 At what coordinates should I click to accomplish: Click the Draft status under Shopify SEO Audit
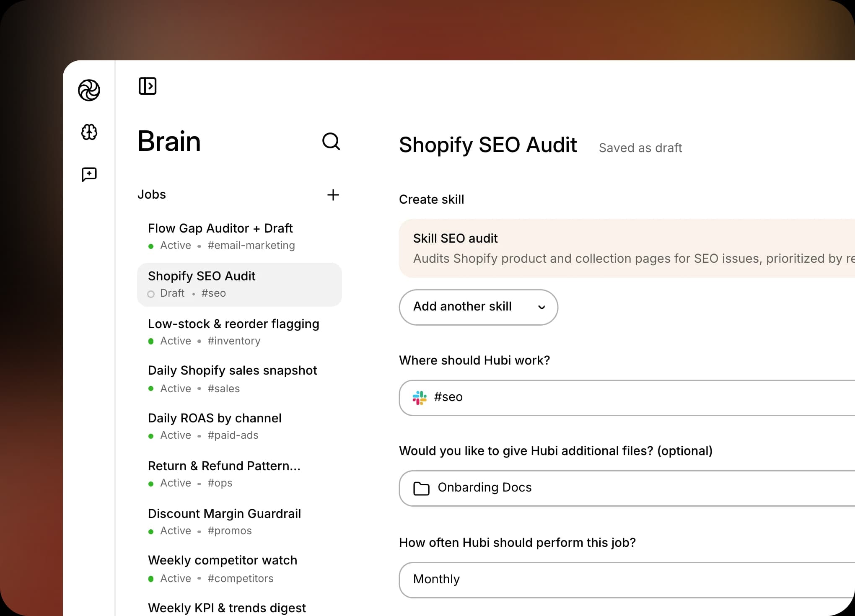tap(172, 293)
